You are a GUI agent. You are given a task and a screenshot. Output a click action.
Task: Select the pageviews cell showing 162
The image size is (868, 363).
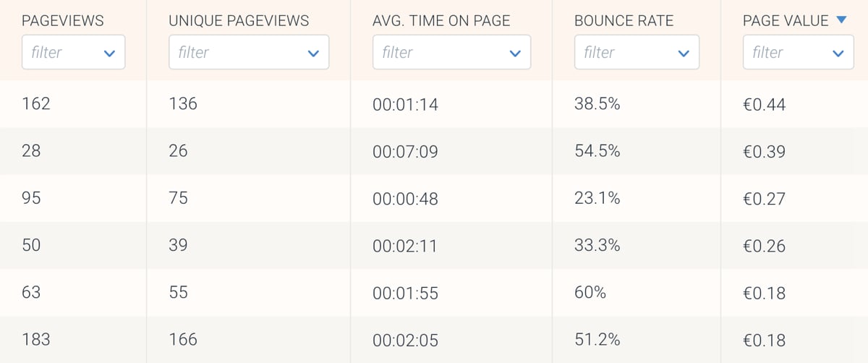click(36, 103)
